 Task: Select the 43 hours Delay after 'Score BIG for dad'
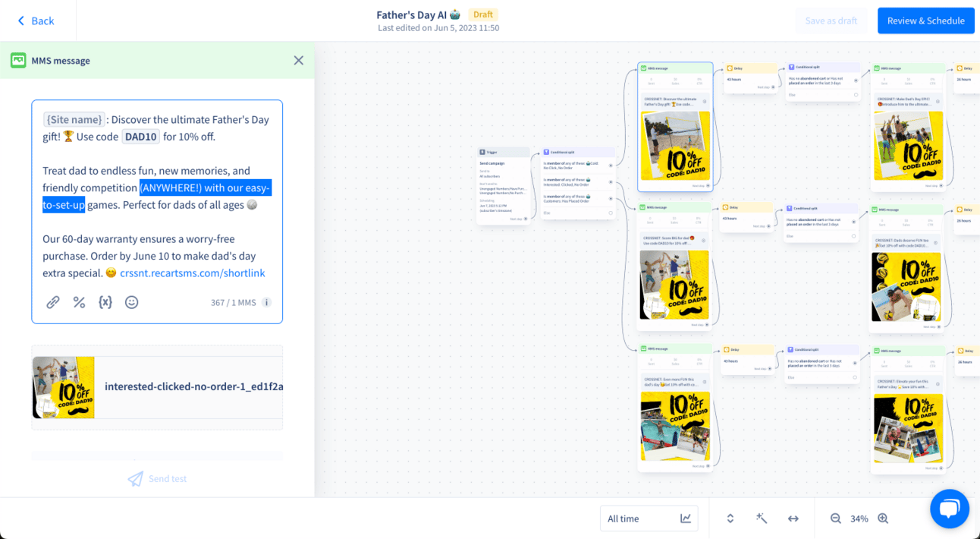748,217
